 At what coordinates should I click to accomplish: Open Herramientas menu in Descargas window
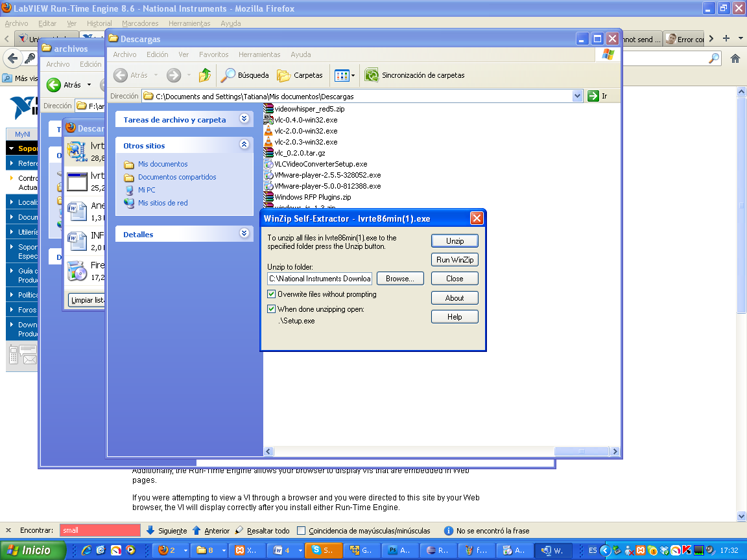259,54
